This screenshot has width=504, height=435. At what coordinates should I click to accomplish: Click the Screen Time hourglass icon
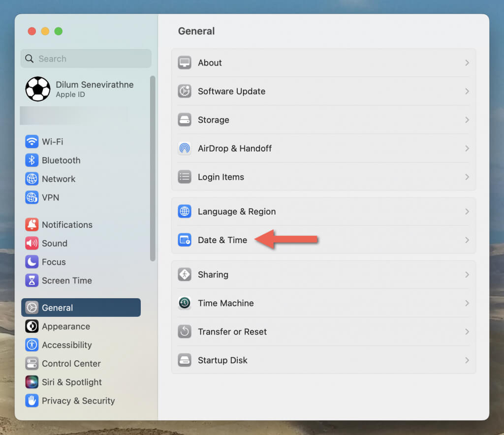point(32,281)
